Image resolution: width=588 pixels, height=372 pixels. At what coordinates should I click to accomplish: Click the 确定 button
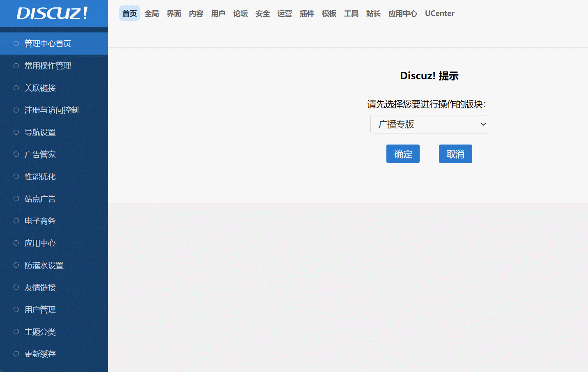tap(403, 154)
